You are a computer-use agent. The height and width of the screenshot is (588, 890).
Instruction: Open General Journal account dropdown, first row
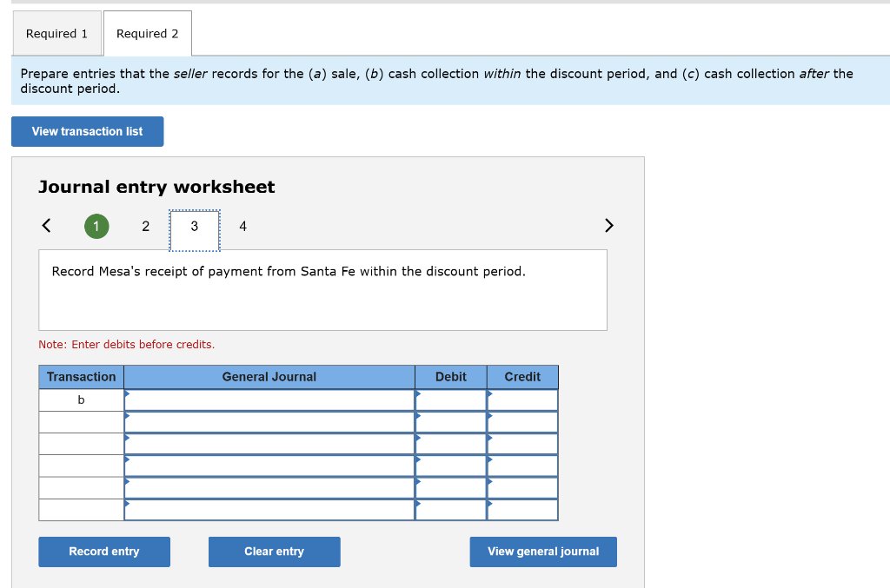(269, 400)
